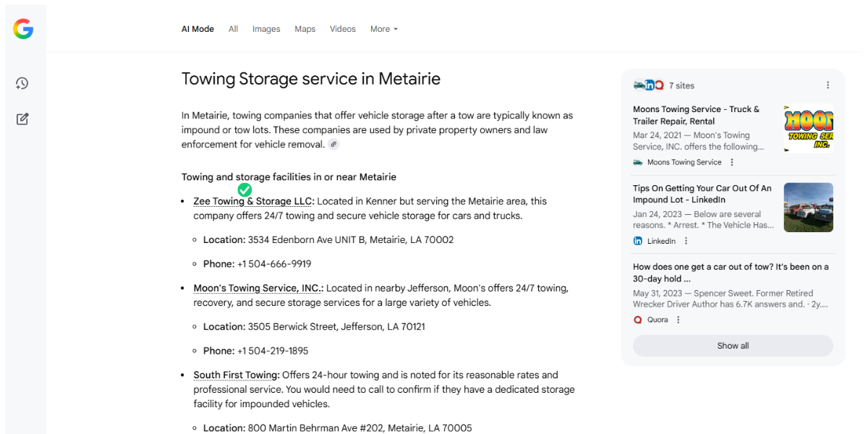Click the green checkmark badge above Zee Towing
The image size is (868, 434).
click(x=244, y=190)
